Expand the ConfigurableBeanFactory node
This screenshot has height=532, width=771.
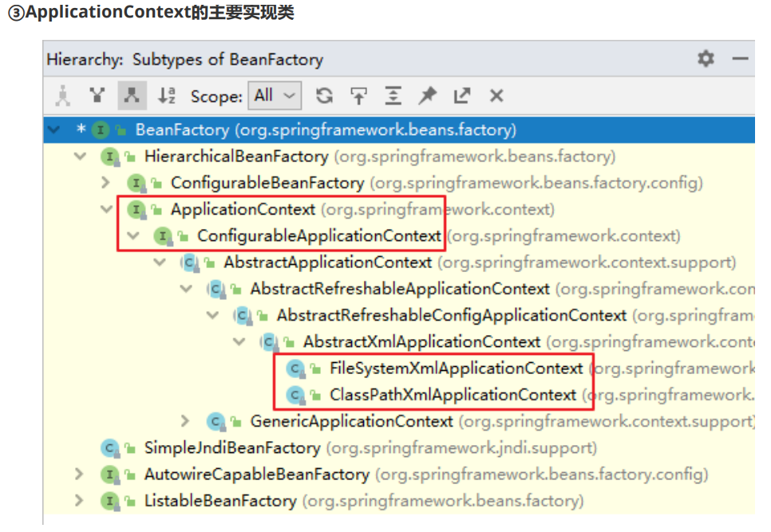pyautogui.click(x=105, y=183)
